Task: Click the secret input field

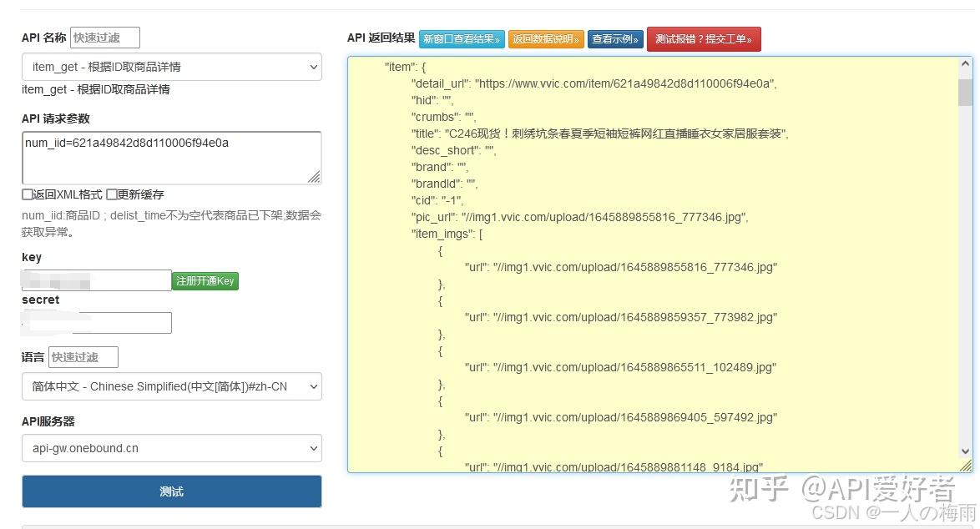Action: (x=96, y=323)
